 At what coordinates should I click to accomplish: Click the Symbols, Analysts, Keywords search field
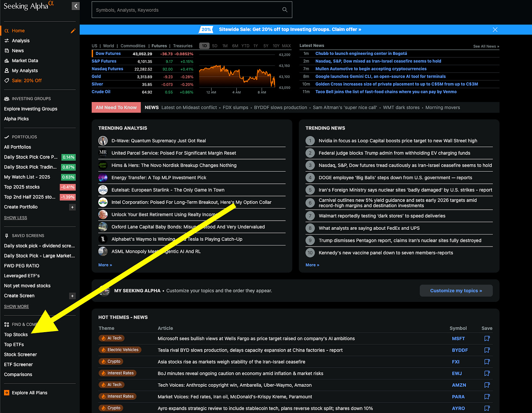click(192, 10)
